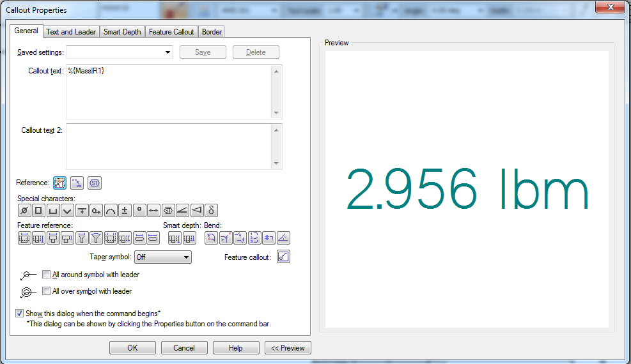Click the ST hexagon icon beside Reference
The width and height of the screenshot is (631, 364).
(95, 183)
